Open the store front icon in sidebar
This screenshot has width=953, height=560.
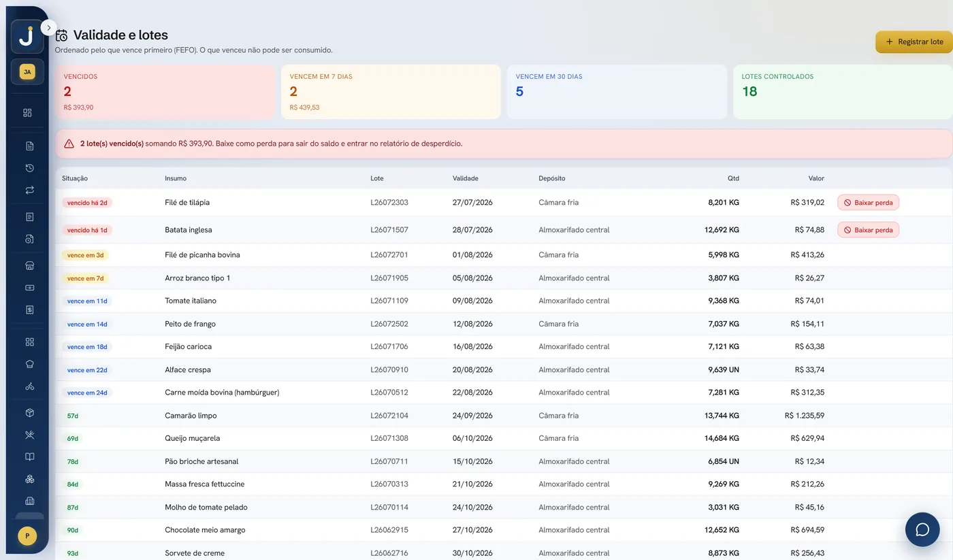(29, 265)
